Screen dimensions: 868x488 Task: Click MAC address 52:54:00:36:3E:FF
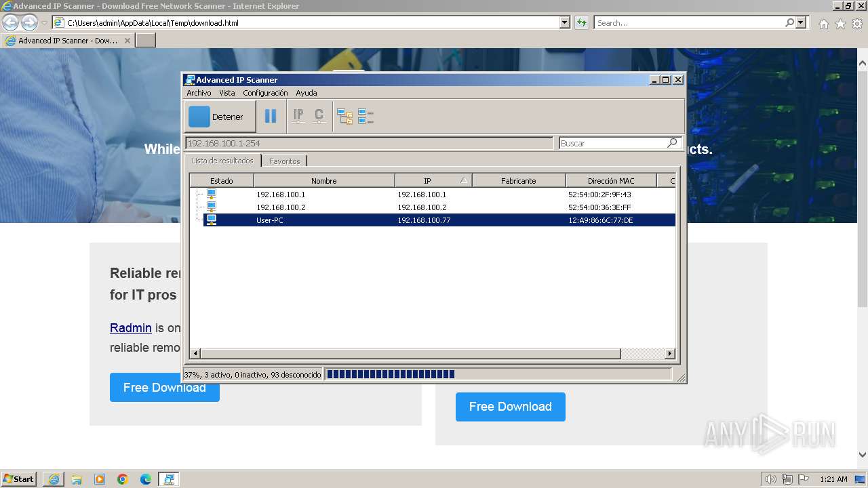click(599, 207)
